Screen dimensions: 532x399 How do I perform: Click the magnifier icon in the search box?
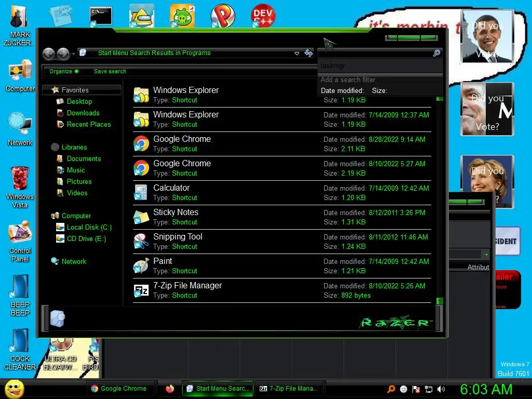(436, 53)
